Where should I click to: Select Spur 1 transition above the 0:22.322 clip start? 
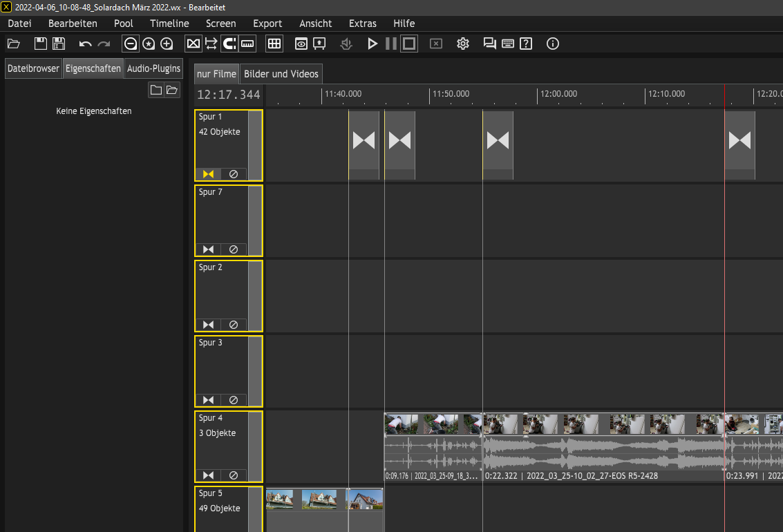[x=498, y=145]
